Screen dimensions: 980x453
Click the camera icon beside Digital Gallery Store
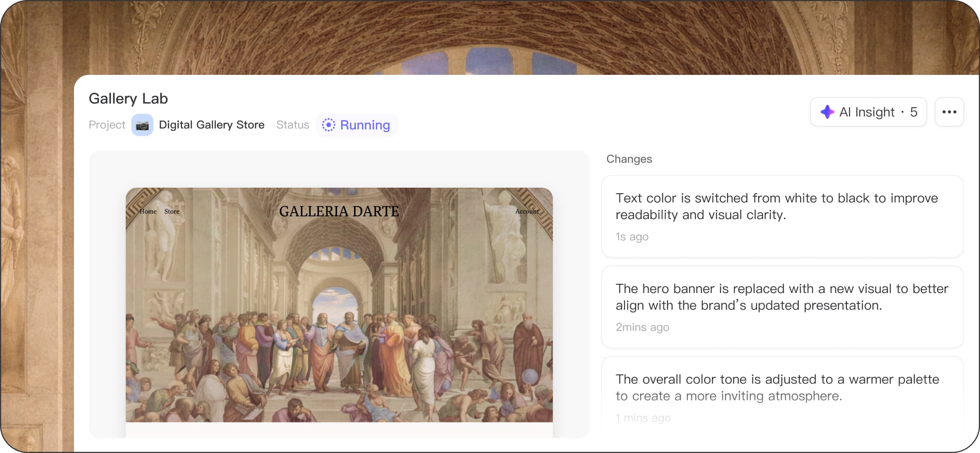pos(142,125)
